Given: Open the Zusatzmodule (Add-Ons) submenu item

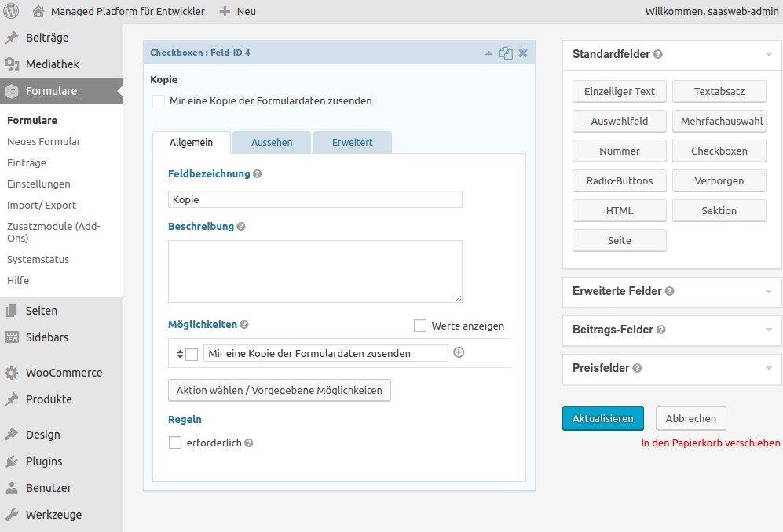Looking at the screenshot, I should tap(53, 232).
